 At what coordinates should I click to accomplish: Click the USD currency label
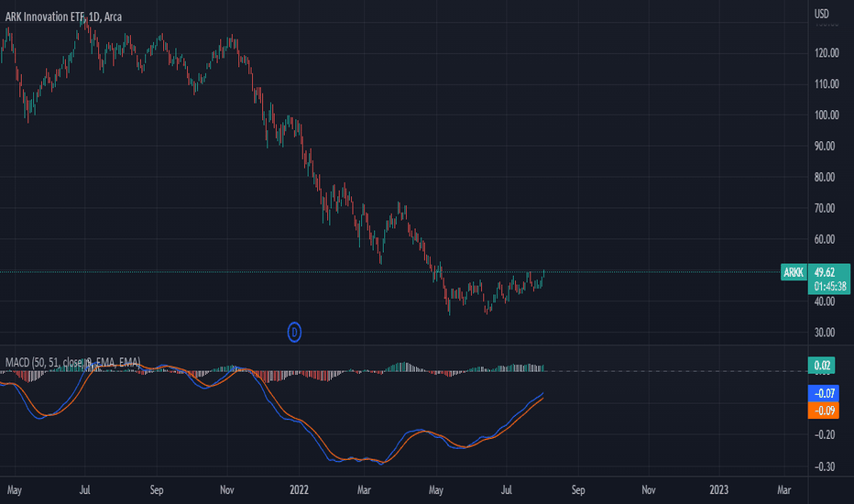click(821, 14)
